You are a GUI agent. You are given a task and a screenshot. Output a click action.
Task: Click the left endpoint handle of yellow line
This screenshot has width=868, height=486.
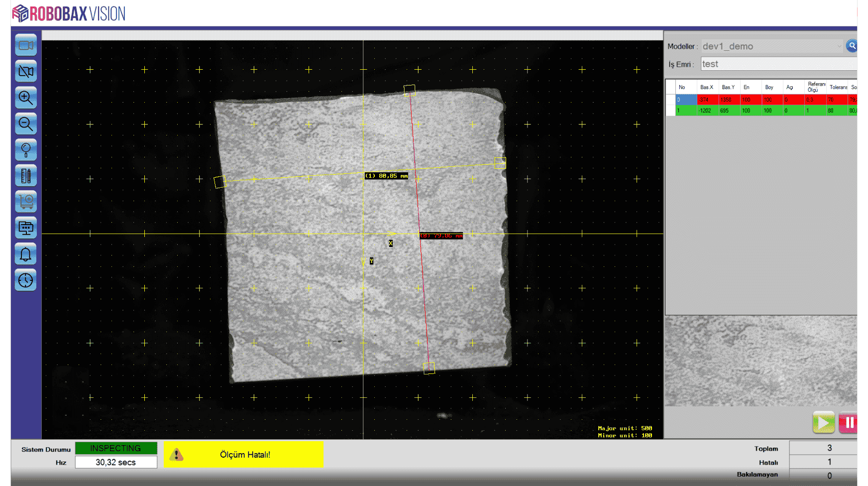click(x=220, y=182)
